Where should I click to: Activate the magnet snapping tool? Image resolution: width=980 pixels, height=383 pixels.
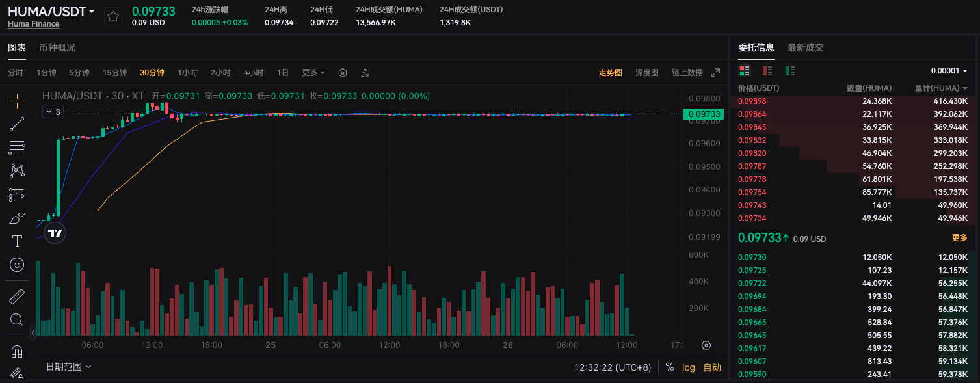(16, 351)
